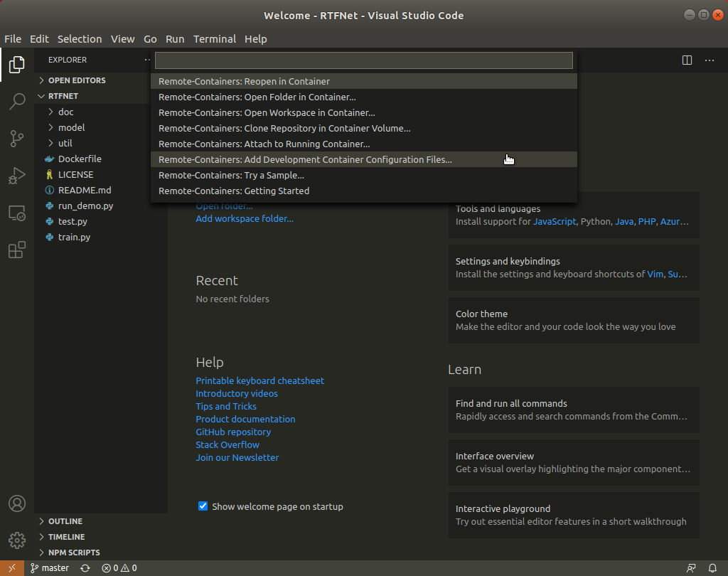728x576 pixels.
Task: Expand the Timeline section
Action: point(101,537)
